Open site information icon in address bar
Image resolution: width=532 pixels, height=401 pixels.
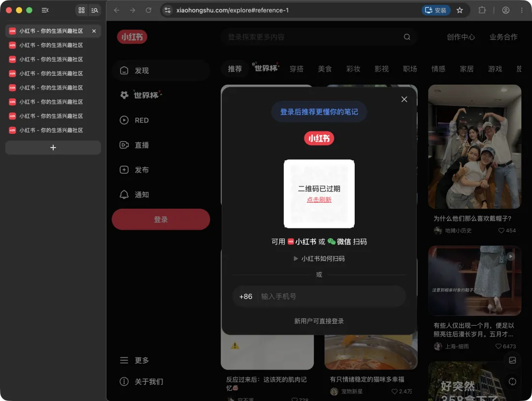pyautogui.click(x=167, y=10)
